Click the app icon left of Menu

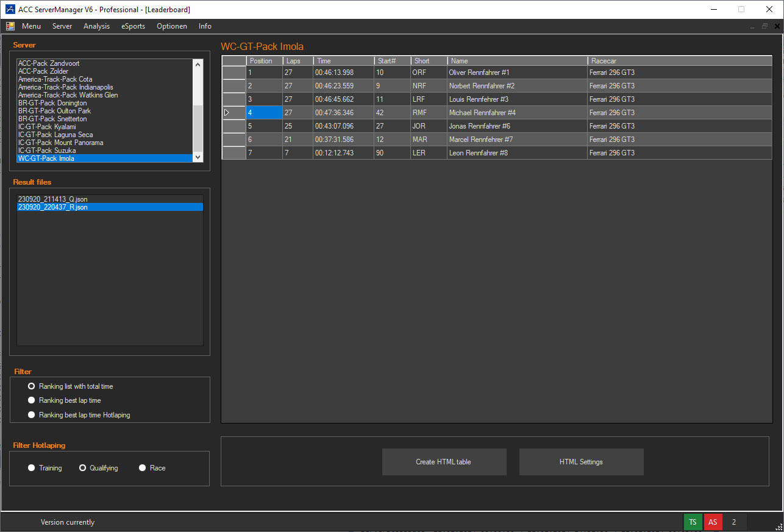tap(10, 26)
